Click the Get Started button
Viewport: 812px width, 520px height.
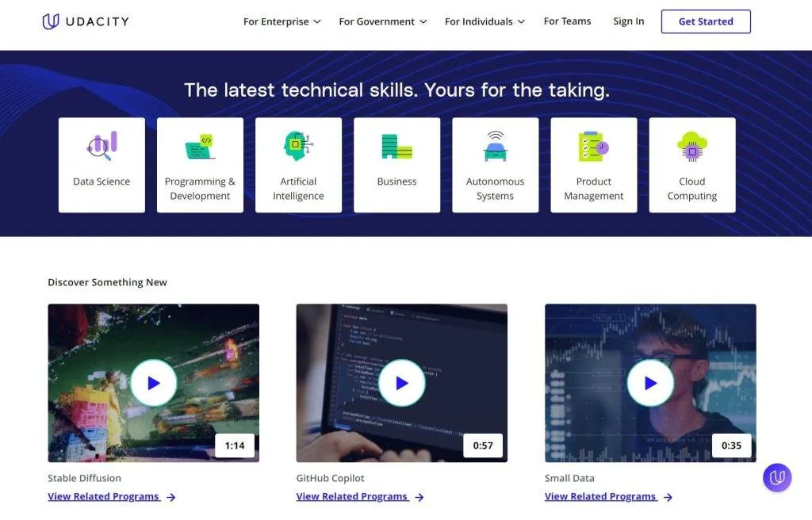pos(706,21)
